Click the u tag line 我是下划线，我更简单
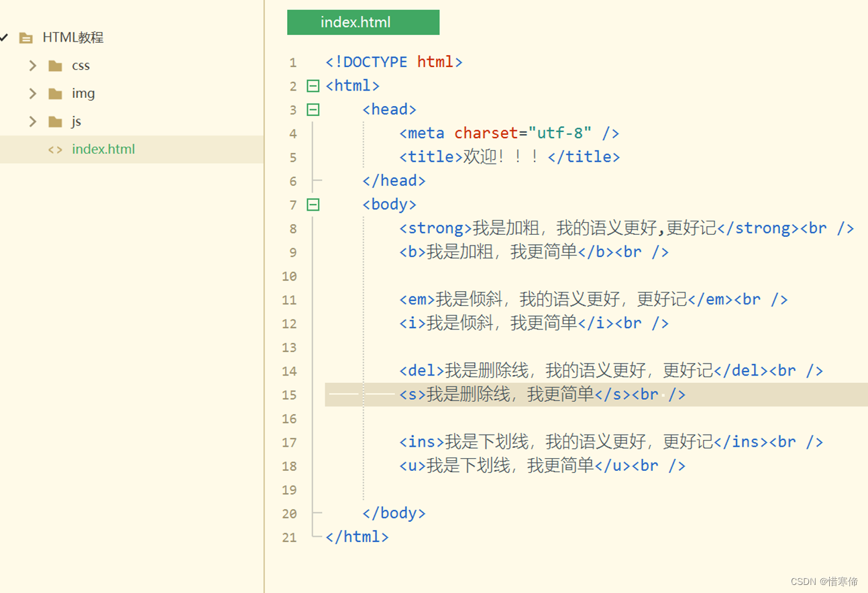The width and height of the screenshot is (868, 593). 542,466
